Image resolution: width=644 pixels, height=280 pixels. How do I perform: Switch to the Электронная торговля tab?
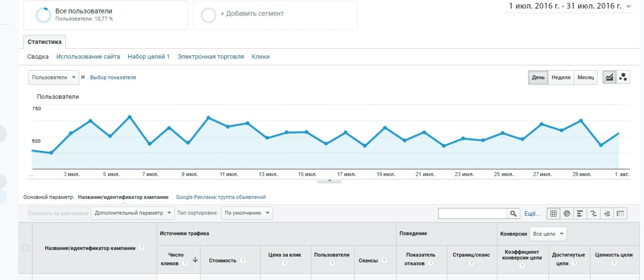pyautogui.click(x=211, y=57)
